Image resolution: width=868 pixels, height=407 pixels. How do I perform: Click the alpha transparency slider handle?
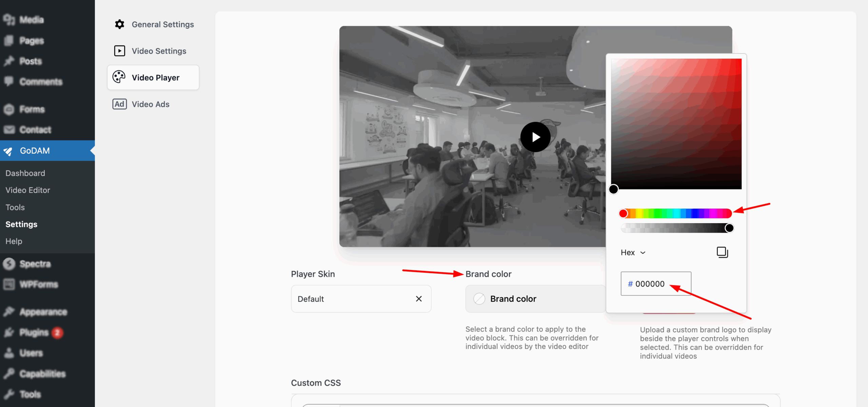[729, 228]
